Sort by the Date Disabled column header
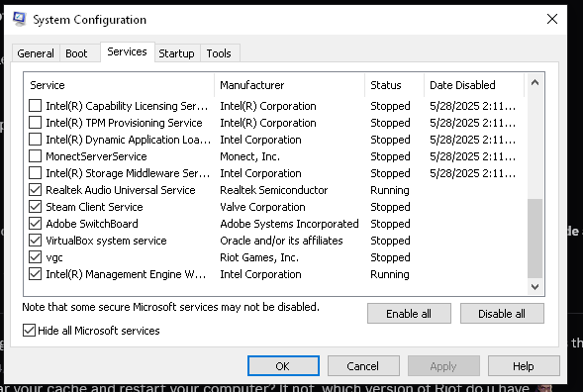The height and width of the screenshot is (392, 583). pyautogui.click(x=474, y=85)
